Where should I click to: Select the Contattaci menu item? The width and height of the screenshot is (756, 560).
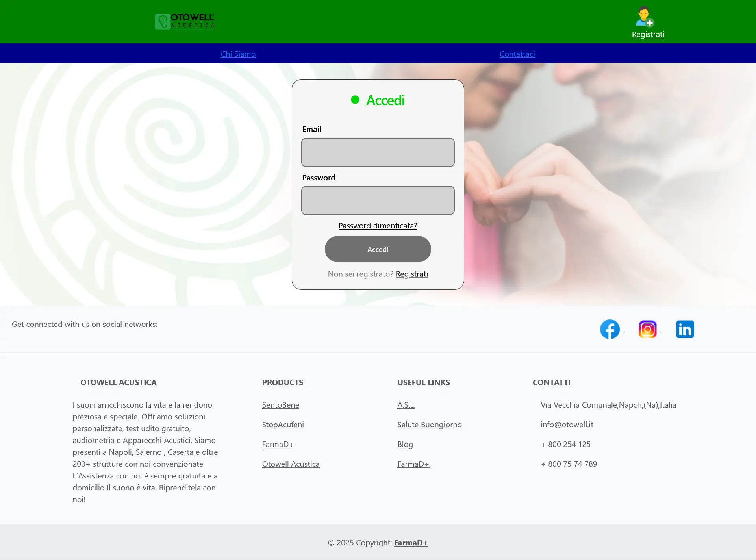coord(517,54)
